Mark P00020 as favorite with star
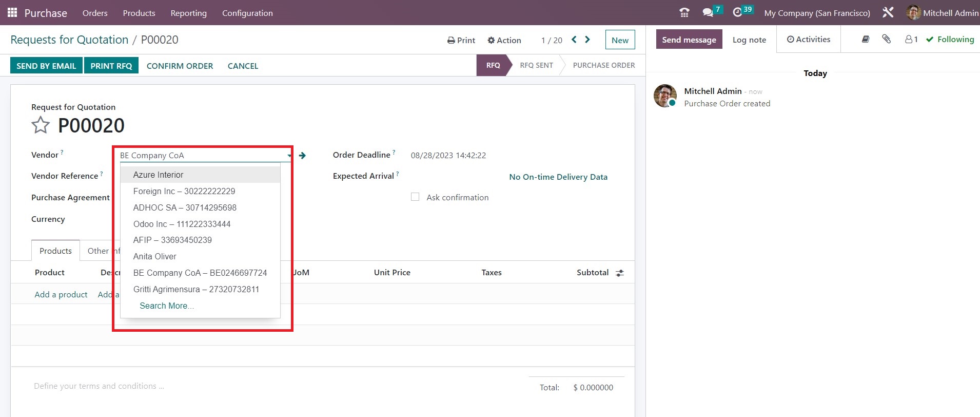The width and height of the screenshot is (980, 417). click(41, 125)
